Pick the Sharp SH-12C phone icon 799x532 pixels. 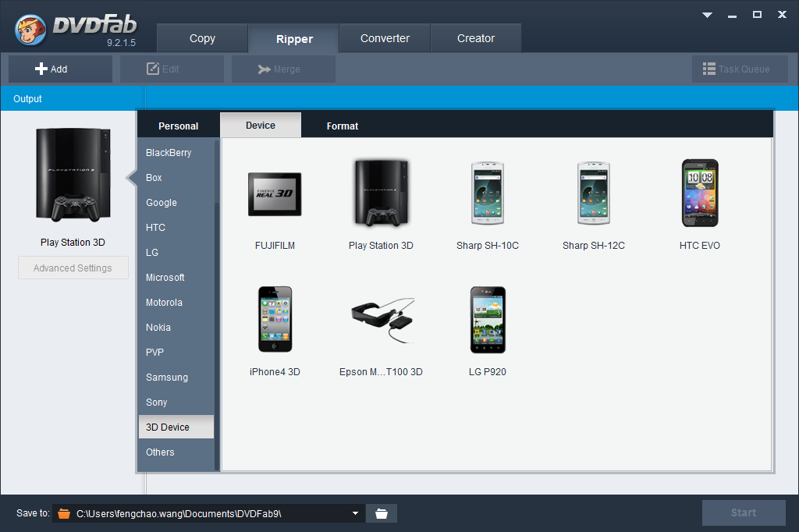point(593,193)
